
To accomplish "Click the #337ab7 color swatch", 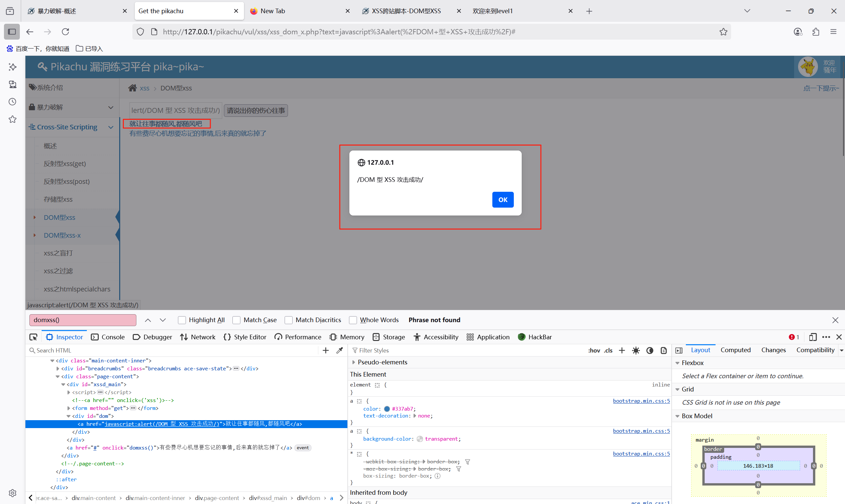I will coord(387,409).
